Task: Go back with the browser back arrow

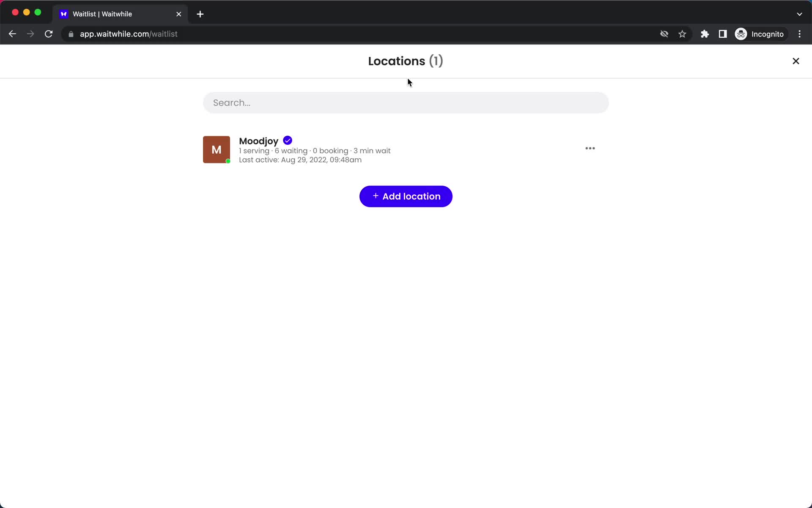Action: 12,34
